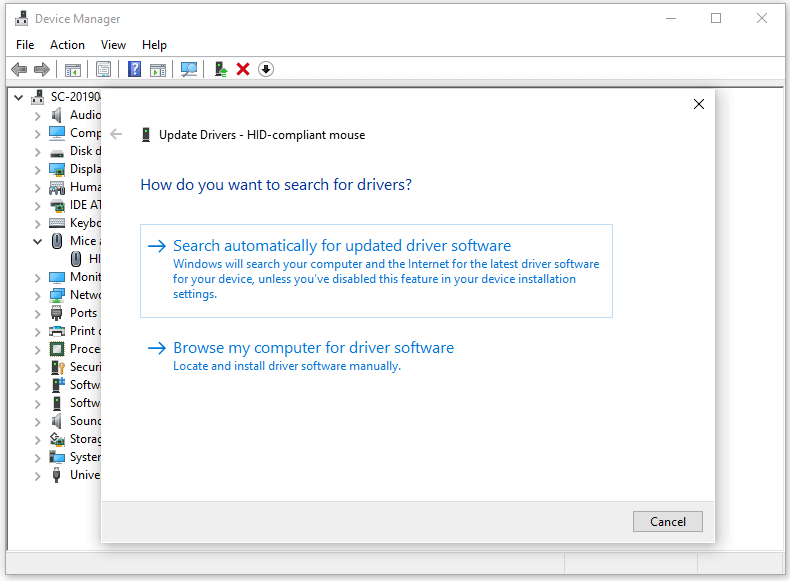
Task: Click the Cancel button
Action: click(x=668, y=522)
